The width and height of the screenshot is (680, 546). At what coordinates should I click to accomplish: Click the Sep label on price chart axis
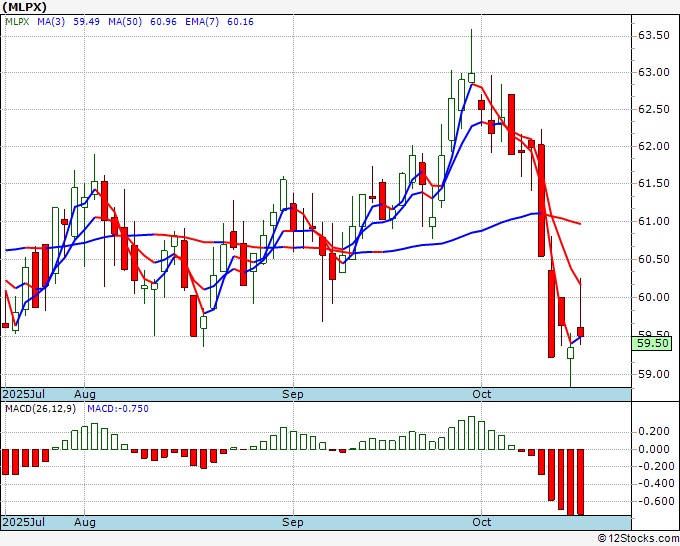(x=293, y=394)
